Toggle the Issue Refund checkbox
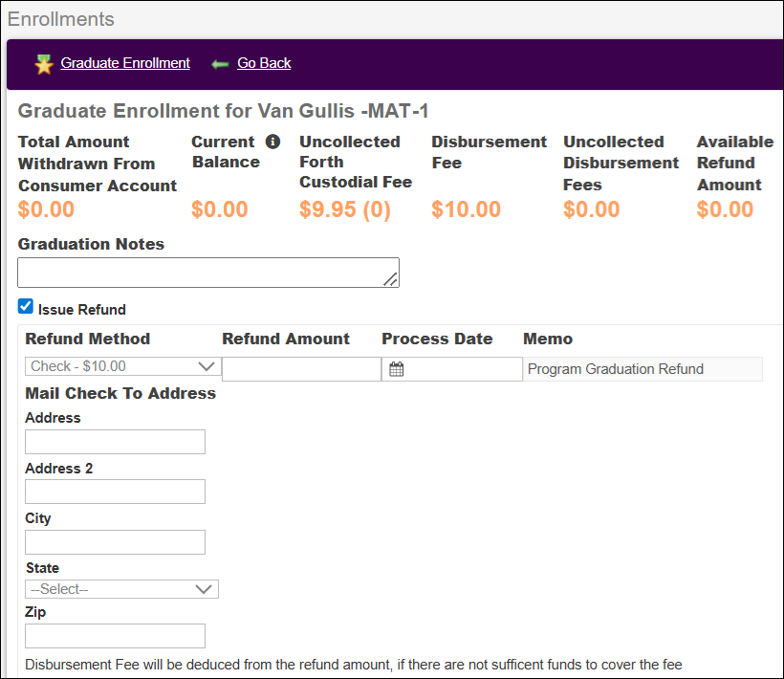784x679 pixels. 26,306
